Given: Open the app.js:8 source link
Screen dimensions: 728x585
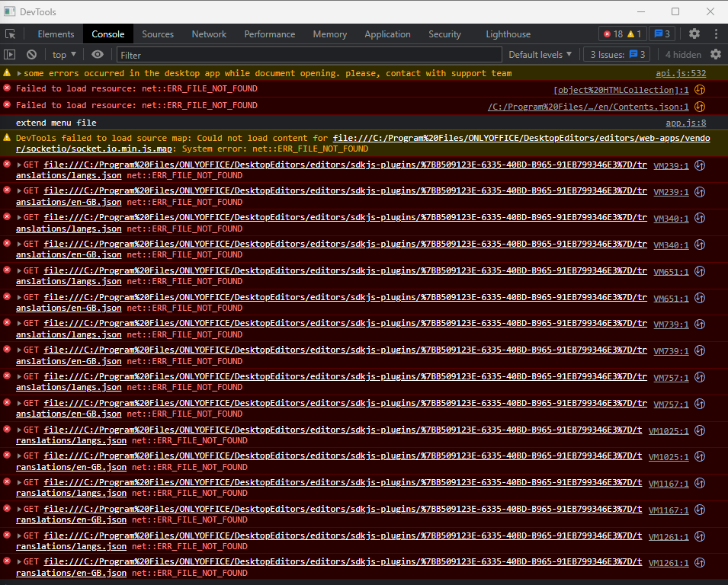Looking at the screenshot, I should [686, 123].
